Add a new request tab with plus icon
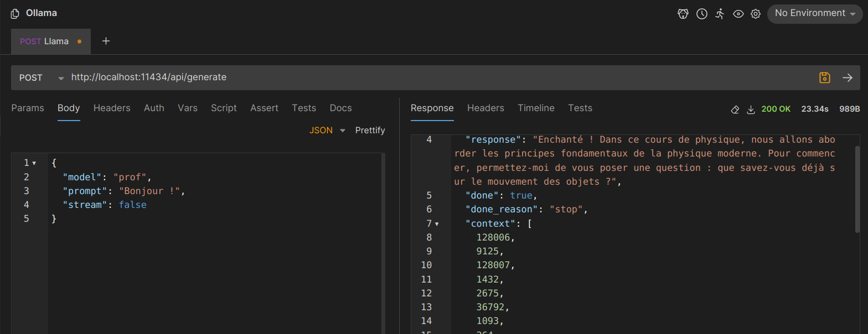 pos(106,41)
